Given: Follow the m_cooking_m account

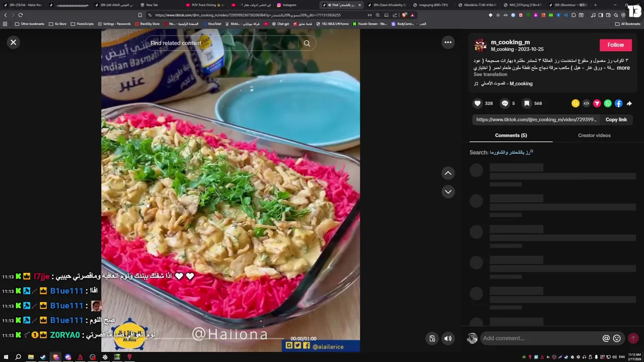Looking at the screenshot, I should click(x=615, y=45).
